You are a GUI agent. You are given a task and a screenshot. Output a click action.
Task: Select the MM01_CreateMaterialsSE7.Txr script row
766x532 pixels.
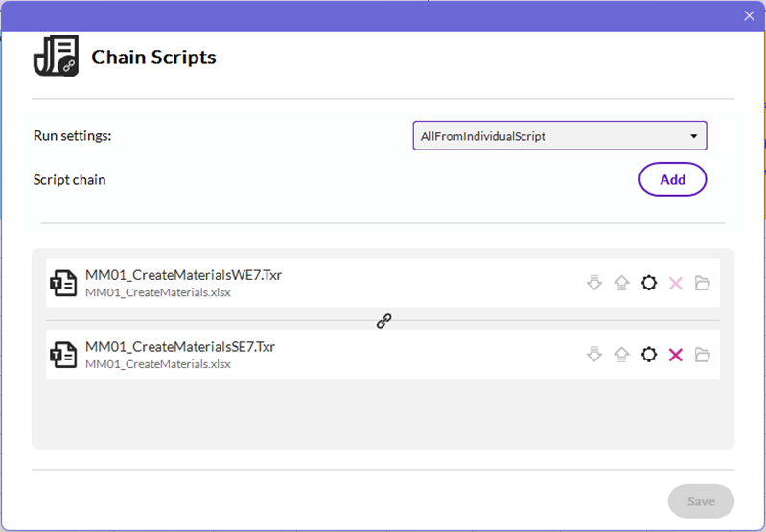click(336, 355)
